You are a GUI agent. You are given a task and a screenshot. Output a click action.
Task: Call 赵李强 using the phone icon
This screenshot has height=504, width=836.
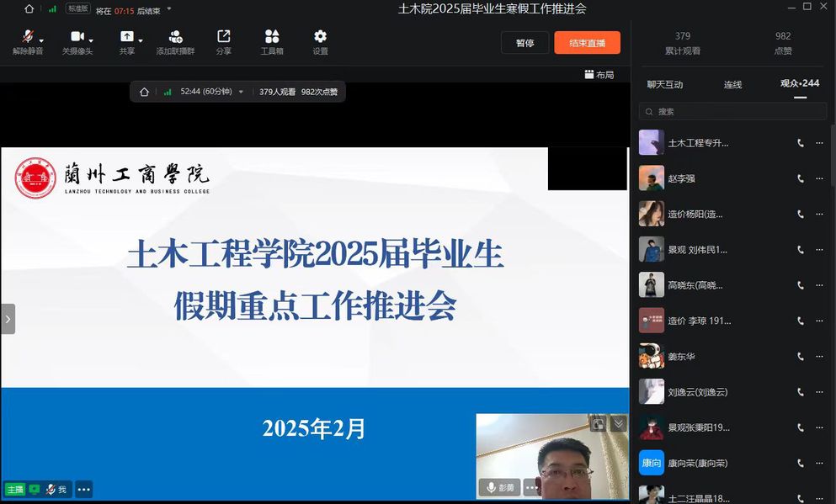point(801,178)
